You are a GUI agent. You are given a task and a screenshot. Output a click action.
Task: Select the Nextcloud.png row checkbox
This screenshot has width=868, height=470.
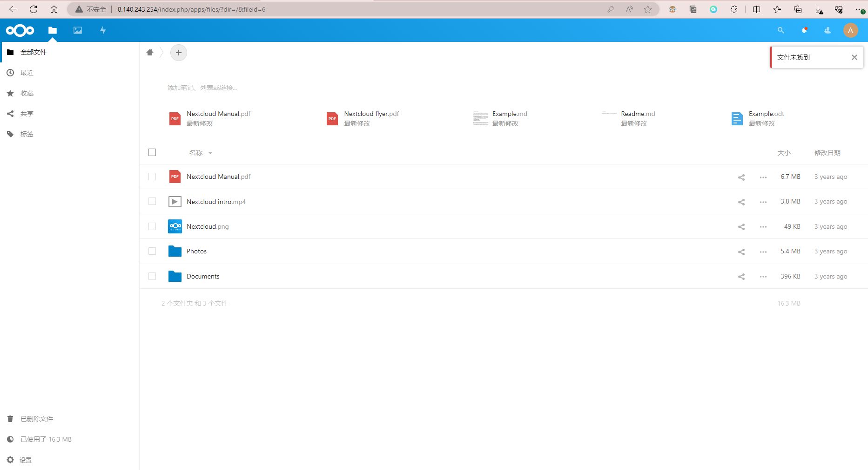pos(152,226)
